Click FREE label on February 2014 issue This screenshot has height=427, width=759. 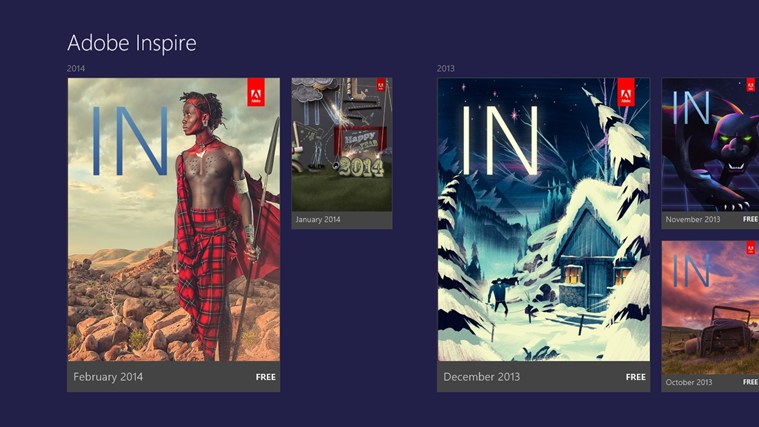click(266, 377)
